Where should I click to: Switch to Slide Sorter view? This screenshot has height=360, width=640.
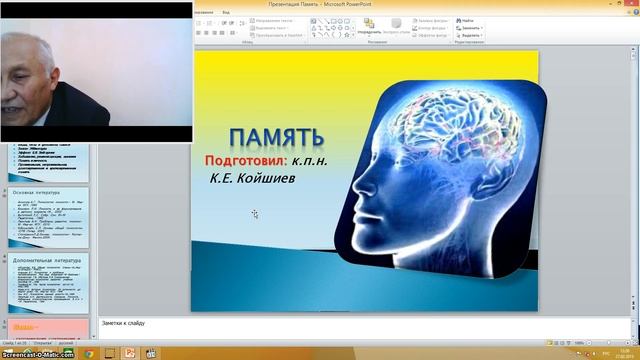[x=556, y=343]
